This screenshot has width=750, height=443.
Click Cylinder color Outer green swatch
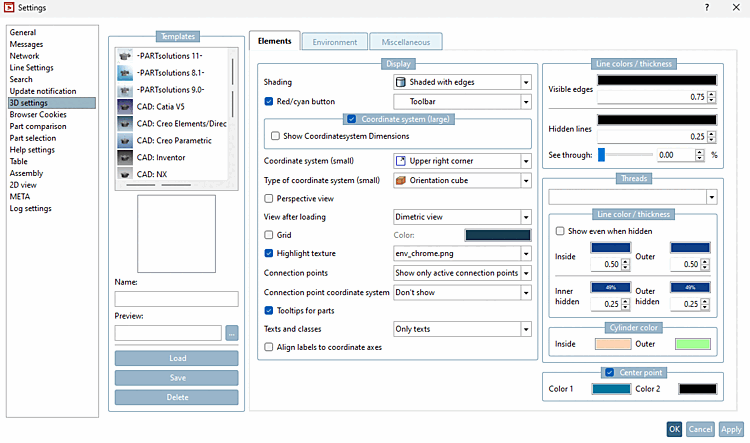tap(693, 344)
